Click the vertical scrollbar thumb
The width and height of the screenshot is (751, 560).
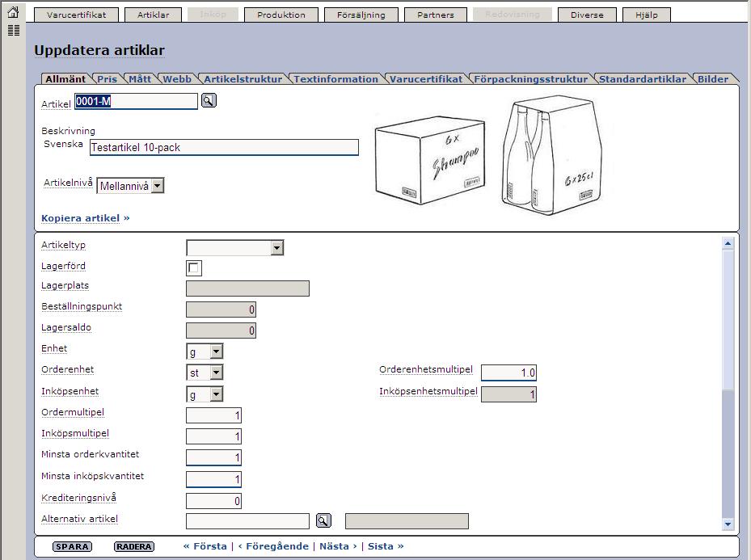click(728, 320)
